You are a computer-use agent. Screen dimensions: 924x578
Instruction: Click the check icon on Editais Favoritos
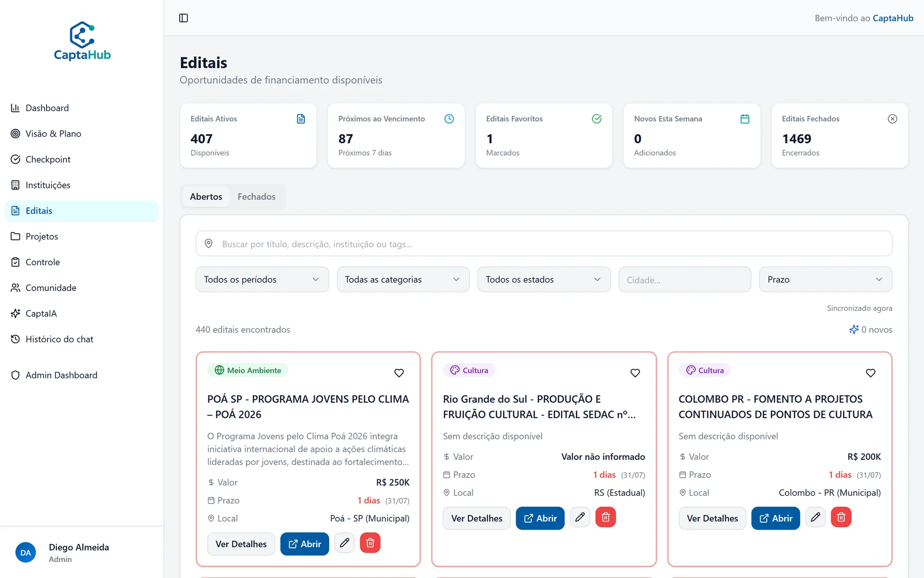(596, 119)
